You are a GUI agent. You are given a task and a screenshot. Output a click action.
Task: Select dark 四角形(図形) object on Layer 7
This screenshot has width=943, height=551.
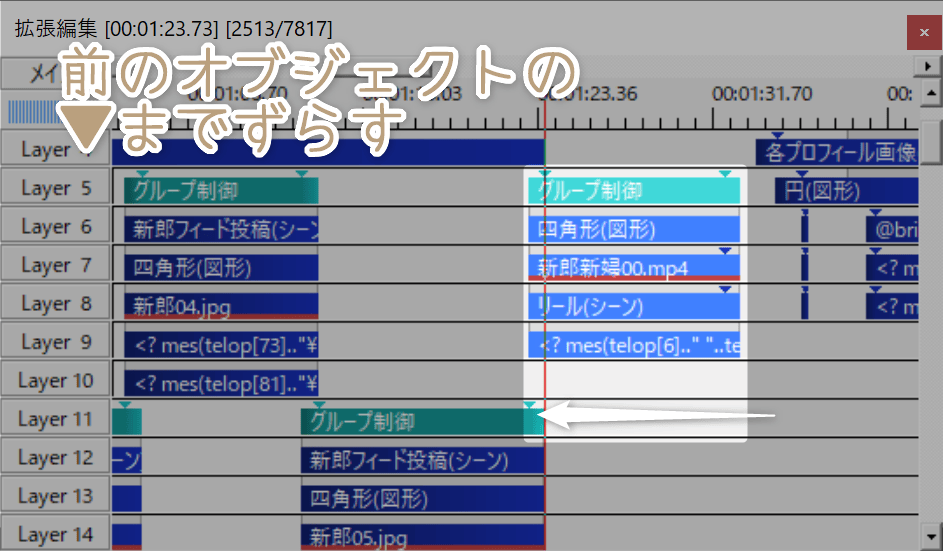tap(221, 268)
